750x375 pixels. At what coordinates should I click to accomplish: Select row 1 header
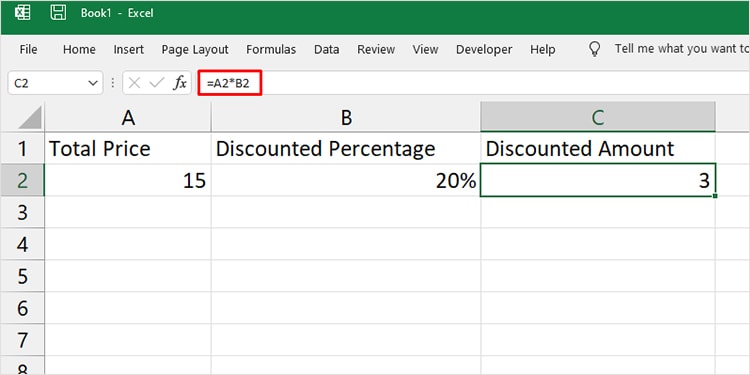(x=22, y=149)
